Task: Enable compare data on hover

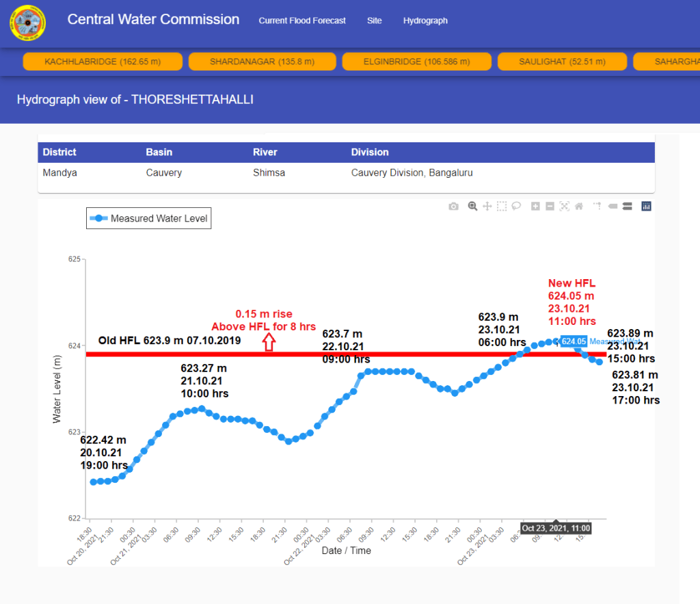Action: tap(627, 206)
